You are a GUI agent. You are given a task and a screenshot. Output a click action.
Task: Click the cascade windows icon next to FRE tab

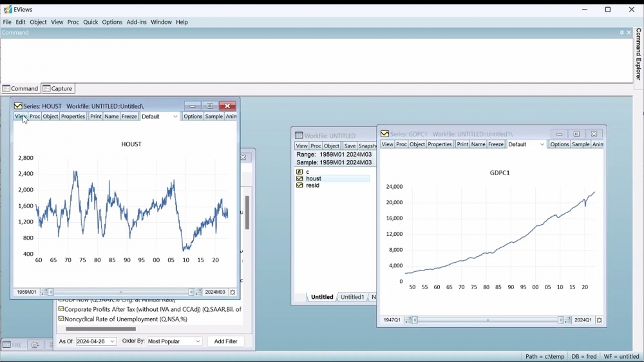click(36, 345)
